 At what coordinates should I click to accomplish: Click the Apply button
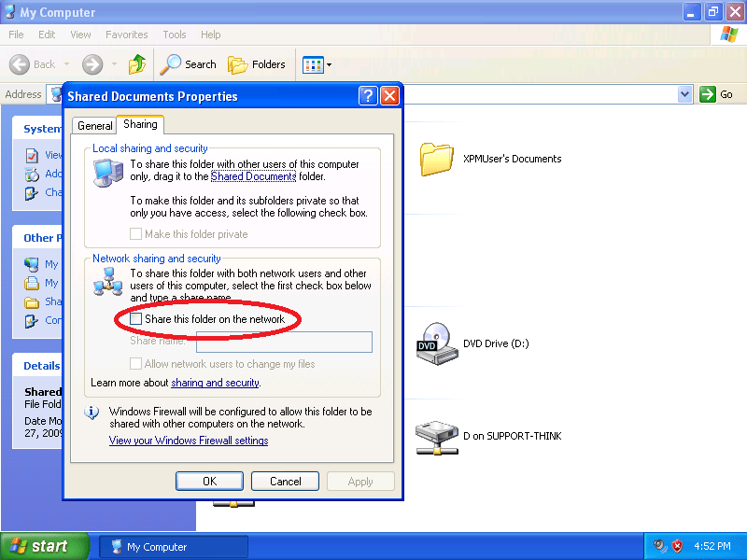pyautogui.click(x=360, y=481)
